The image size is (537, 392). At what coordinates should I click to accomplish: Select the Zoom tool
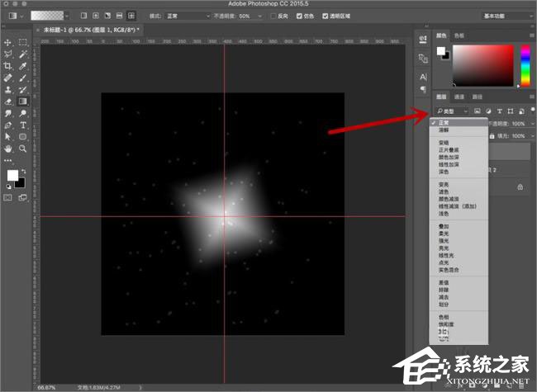tap(23, 149)
